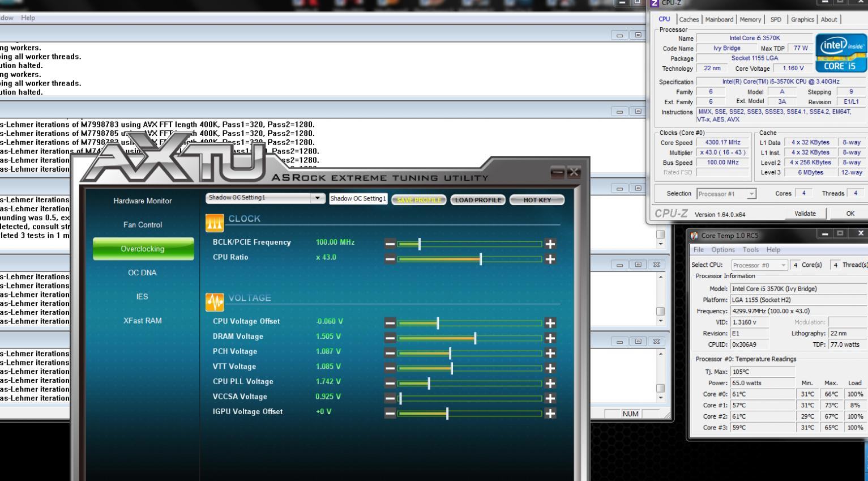The height and width of the screenshot is (481, 868).
Task: Click the Intel Core i5 logo in CPU-Z
Action: click(x=841, y=52)
